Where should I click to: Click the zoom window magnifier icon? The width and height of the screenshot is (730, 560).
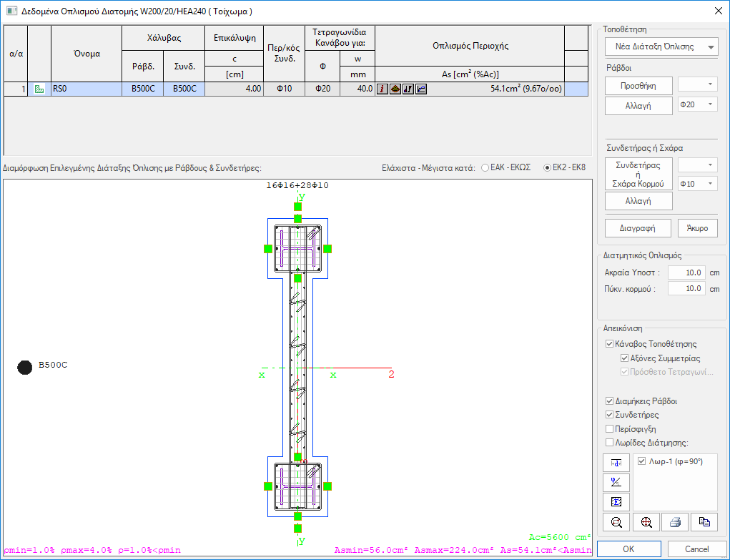616,522
